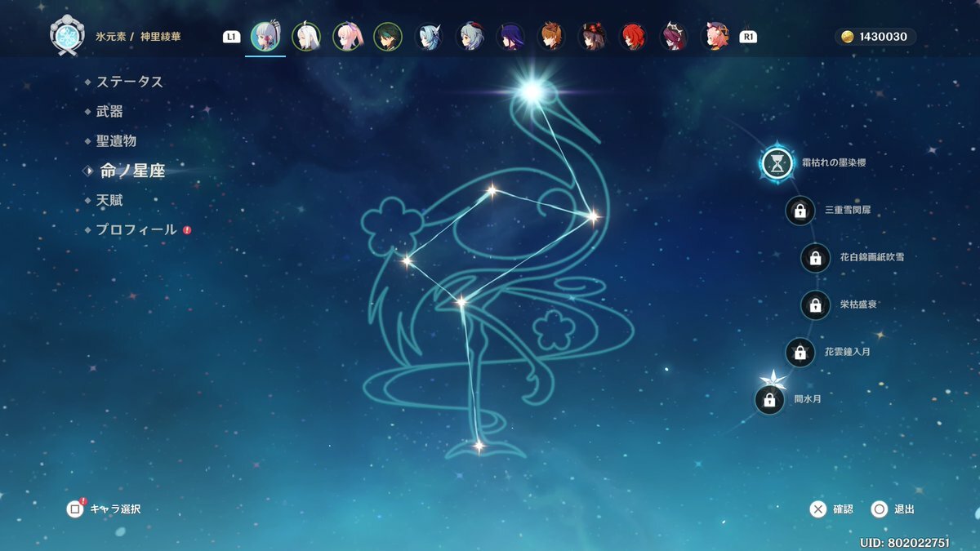Switch to purple-haired Raiden Shogun avatar
The image size is (980, 551).
[510, 37]
